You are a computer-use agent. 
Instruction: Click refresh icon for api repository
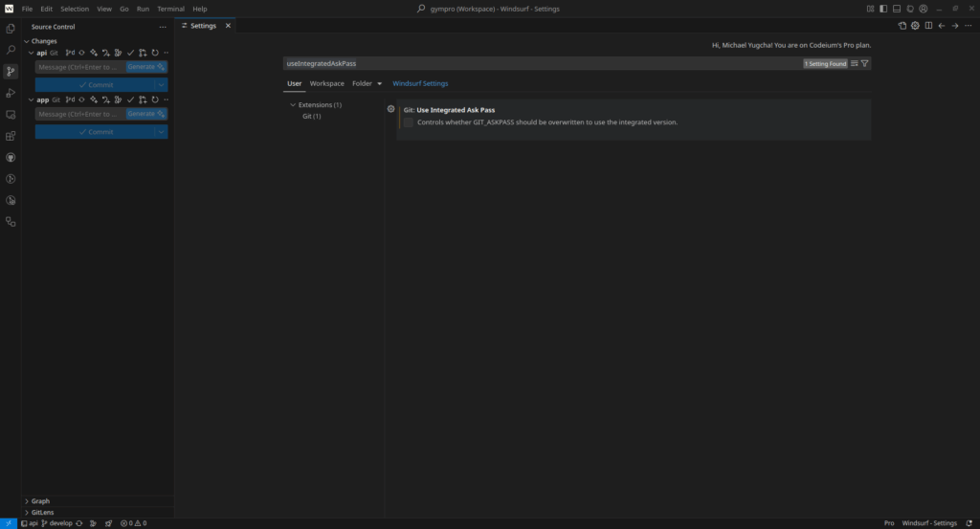click(x=154, y=53)
